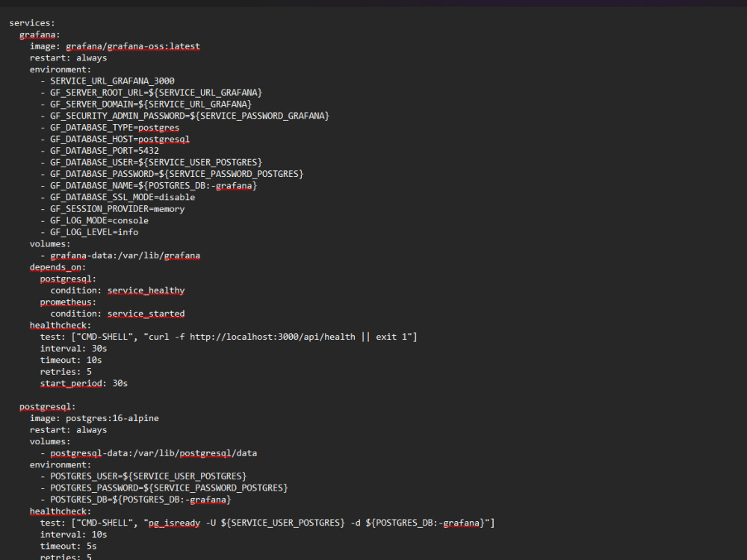The width and height of the screenshot is (747, 560).
Task: Click the 'SERVICE_URL_GRAFANA_3000' environment entry
Action: tap(113, 81)
